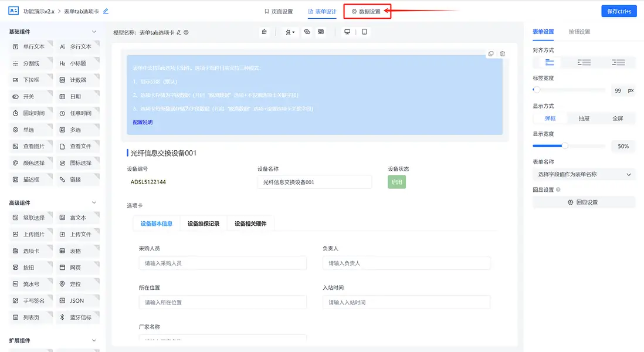Screen dimensions: 644x352
Task: Add the 上传文件 component
Action: point(77,234)
